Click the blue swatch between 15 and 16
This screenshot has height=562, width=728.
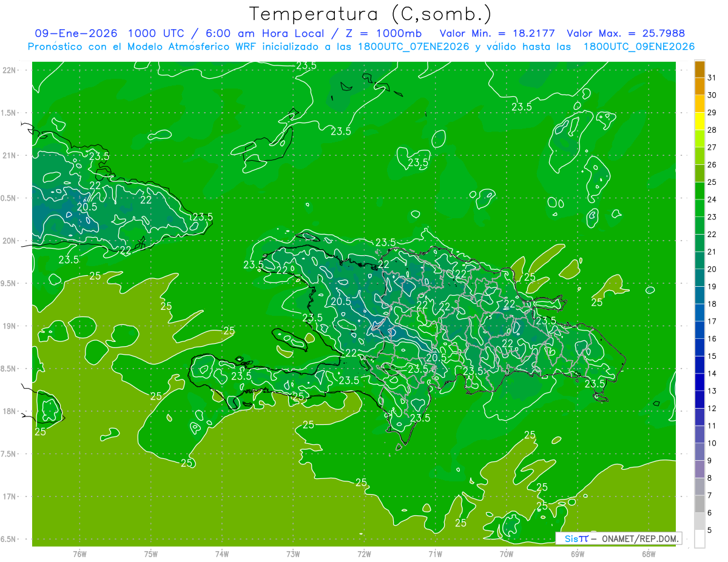click(699, 347)
